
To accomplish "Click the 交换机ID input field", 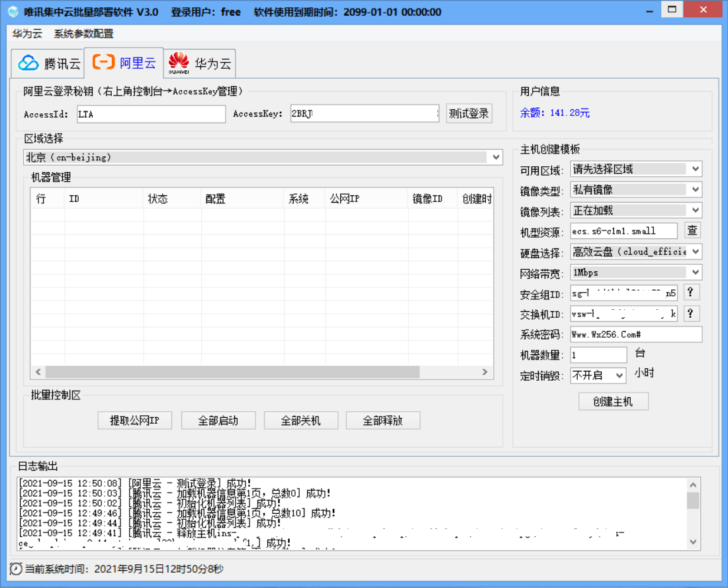I will click(x=624, y=314).
